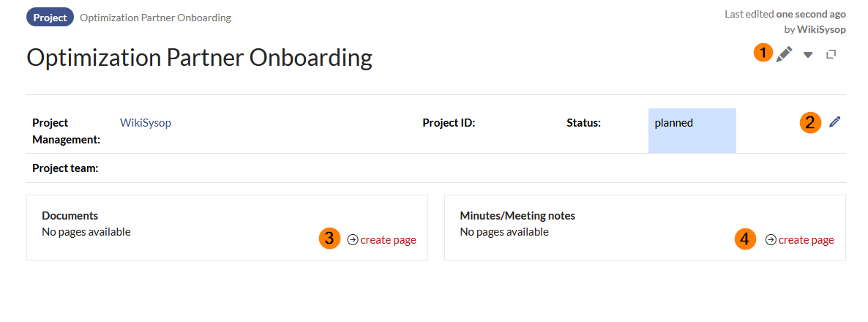Click the full-screen view icon at top right
The width and height of the screenshot is (868, 322).
point(831,54)
